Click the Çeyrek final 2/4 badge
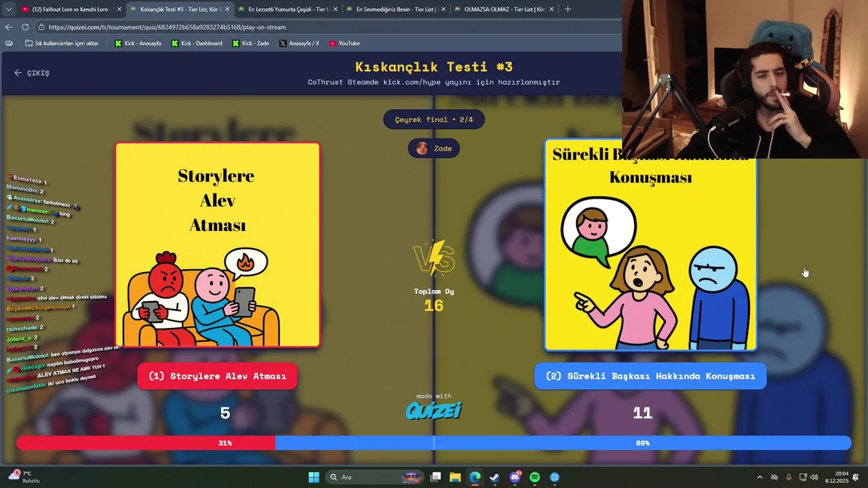Viewport: 868px width, 488px height. (x=434, y=119)
